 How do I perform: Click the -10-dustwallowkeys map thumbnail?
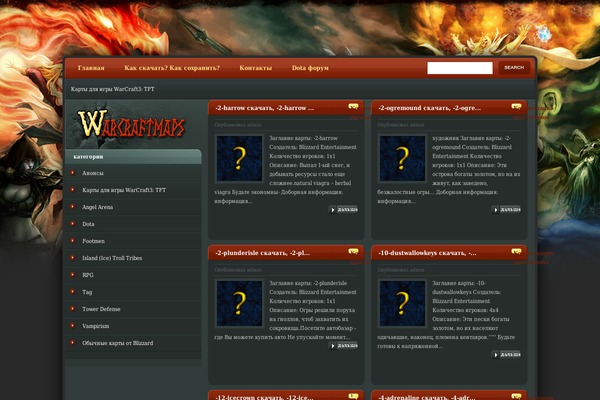click(x=402, y=303)
